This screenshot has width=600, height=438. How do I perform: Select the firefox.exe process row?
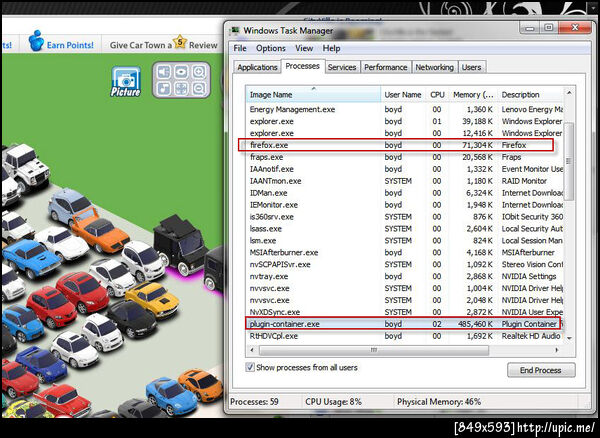pyautogui.click(x=404, y=145)
